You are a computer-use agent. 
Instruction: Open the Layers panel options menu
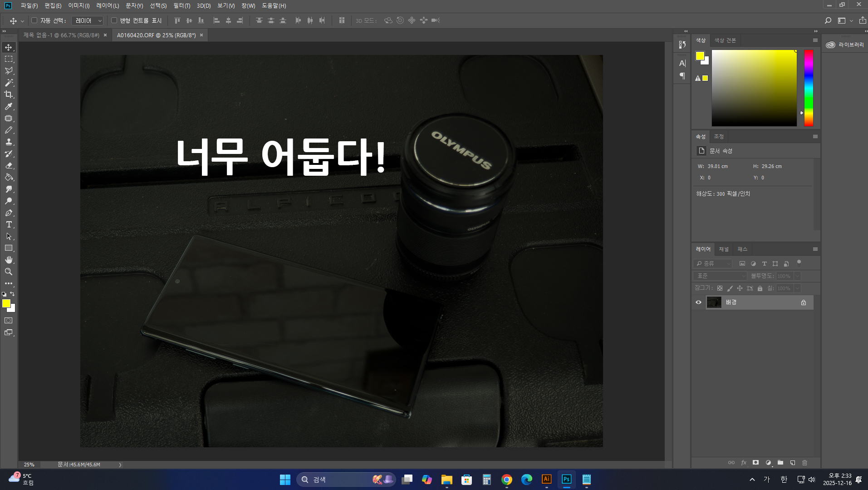pyautogui.click(x=815, y=249)
